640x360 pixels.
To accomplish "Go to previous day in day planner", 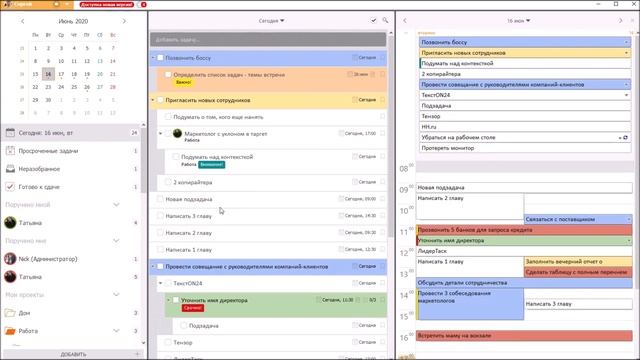I will coord(405,20).
